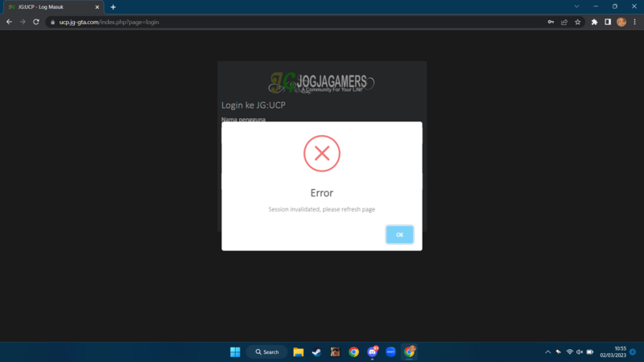Open the Extensions puzzle icon

coord(594,23)
